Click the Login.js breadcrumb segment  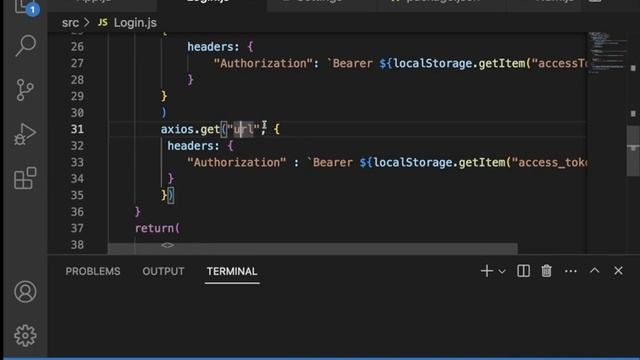[135, 23]
